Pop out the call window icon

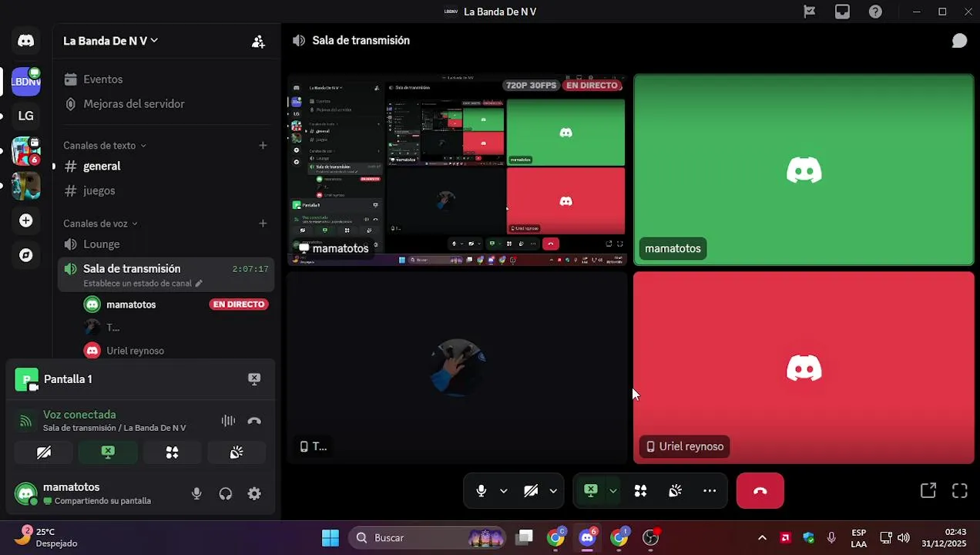[x=928, y=491]
